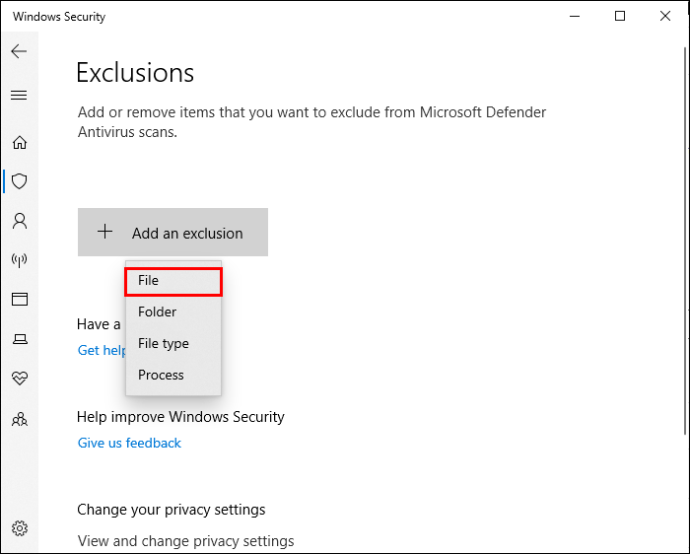690x554 pixels.
Task: Open Device security laptop icon
Action: tap(18, 339)
